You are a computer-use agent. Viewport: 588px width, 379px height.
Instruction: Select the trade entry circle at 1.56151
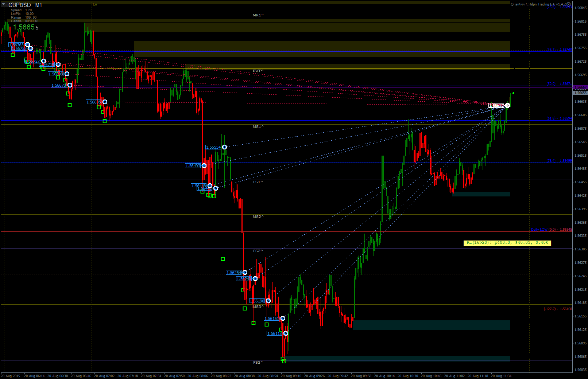(x=283, y=319)
